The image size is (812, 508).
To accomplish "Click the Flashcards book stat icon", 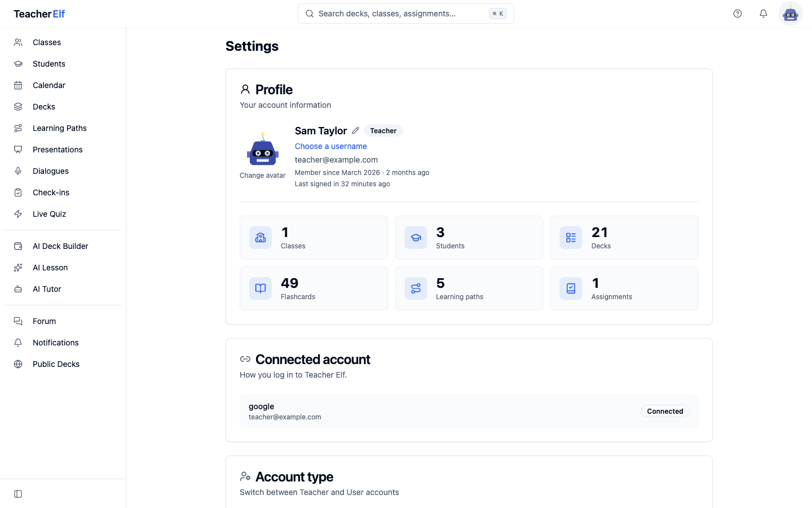I will coord(261,288).
